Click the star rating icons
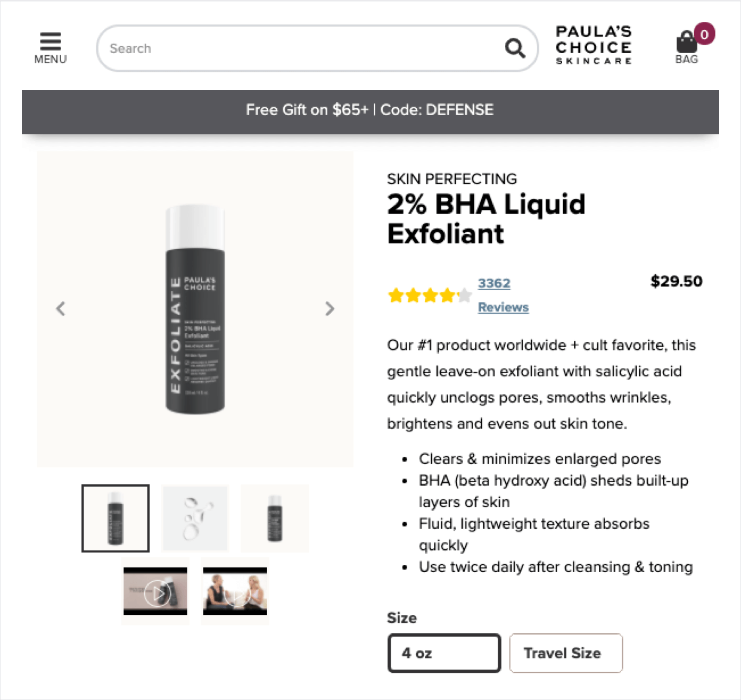The width and height of the screenshot is (741, 700). click(429, 295)
